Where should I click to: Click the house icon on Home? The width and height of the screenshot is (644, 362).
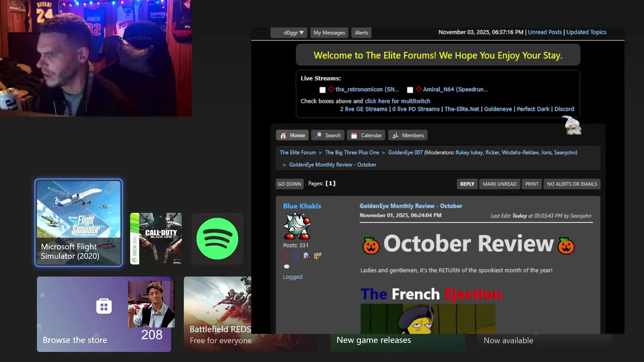pyautogui.click(x=283, y=135)
